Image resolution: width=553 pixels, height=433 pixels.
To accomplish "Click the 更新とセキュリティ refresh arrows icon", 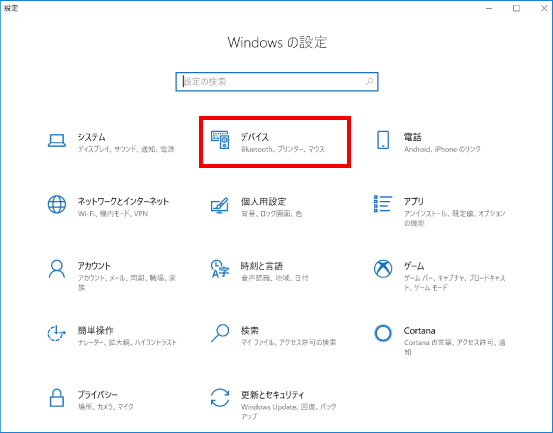I will point(220,398).
